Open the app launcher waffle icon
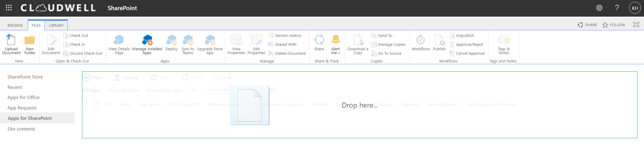The image size is (644, 154). (9, 8)
